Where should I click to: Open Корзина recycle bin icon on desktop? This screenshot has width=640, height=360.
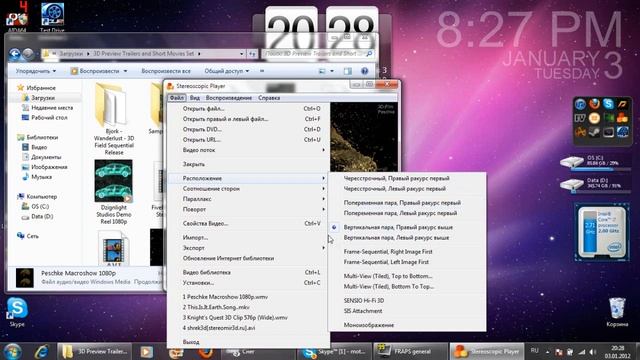coord(617,312)
